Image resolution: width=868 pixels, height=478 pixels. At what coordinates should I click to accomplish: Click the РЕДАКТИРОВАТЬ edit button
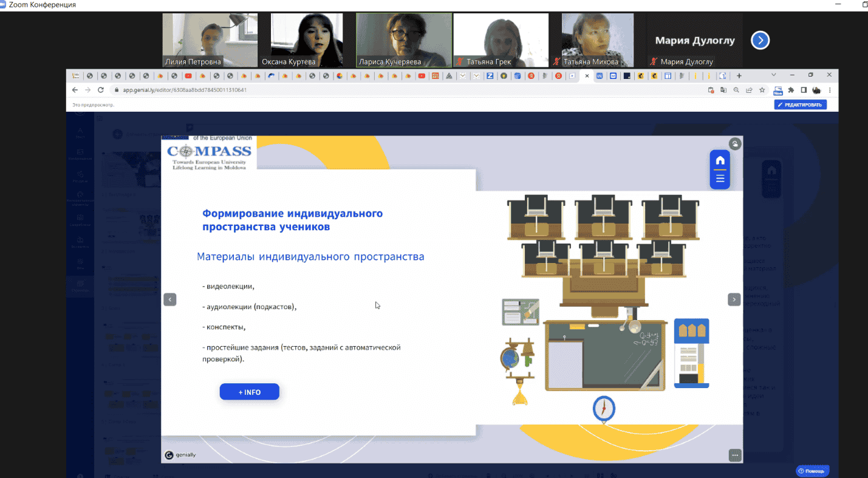click(x=800, y=105)
